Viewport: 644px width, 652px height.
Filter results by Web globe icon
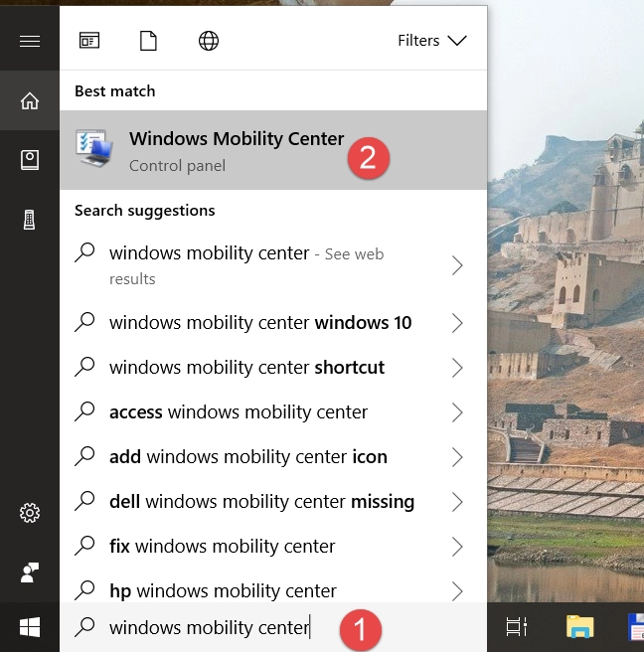click(x=209, y=41)
